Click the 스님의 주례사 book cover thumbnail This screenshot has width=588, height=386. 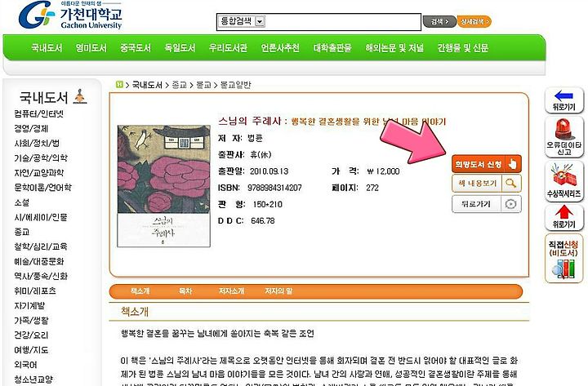(164, 186)
